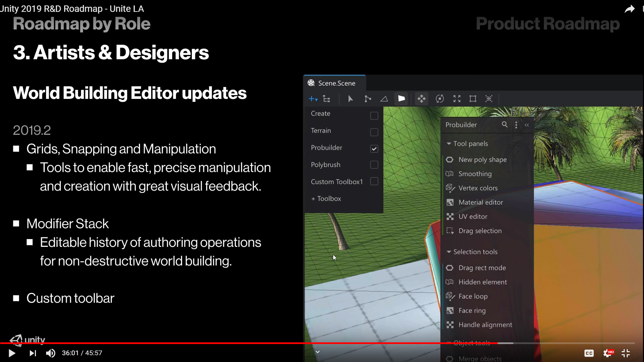Select the four-arrow move tool
The height and width of the screenshot is (362, 644).
click(x=422, y=99)
